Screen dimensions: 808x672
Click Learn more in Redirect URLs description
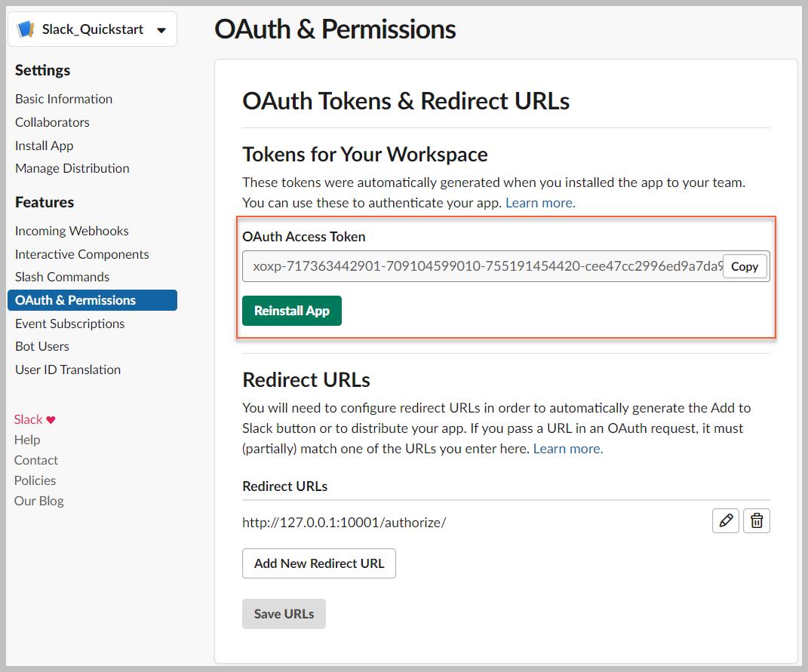coord(568,449)
